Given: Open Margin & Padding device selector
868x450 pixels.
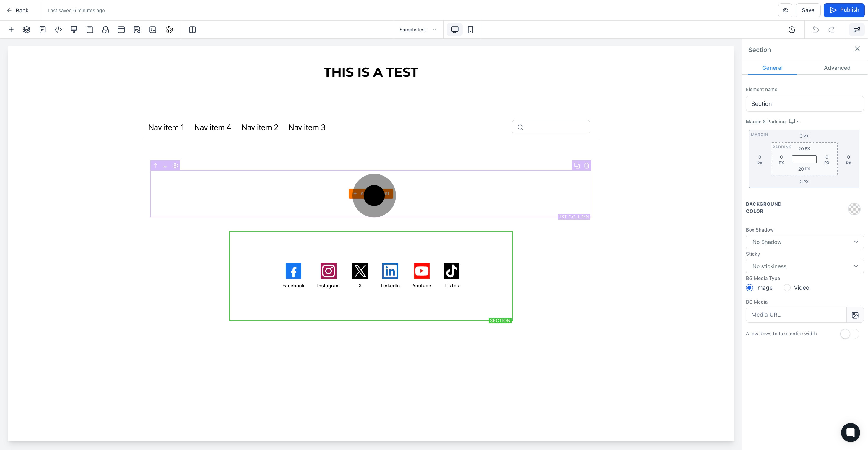Looking at the screenshot, I should pyautogui.click(x=794, y=122).
